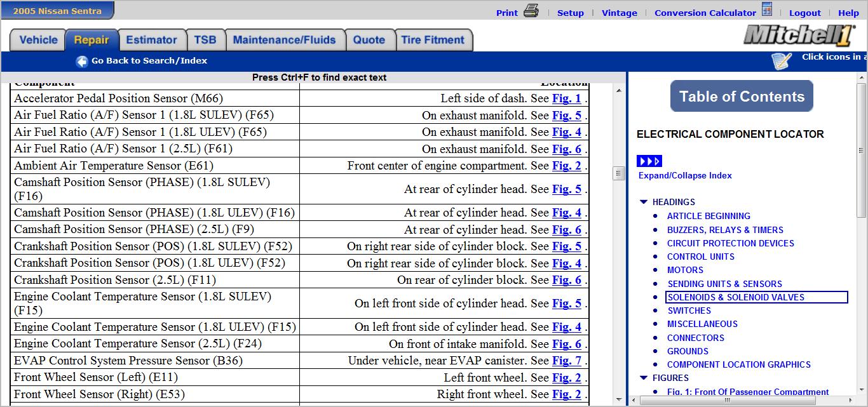Open SENDING UNITS & SENSORS section
This screenshot has height=407, width=868.
724,284
